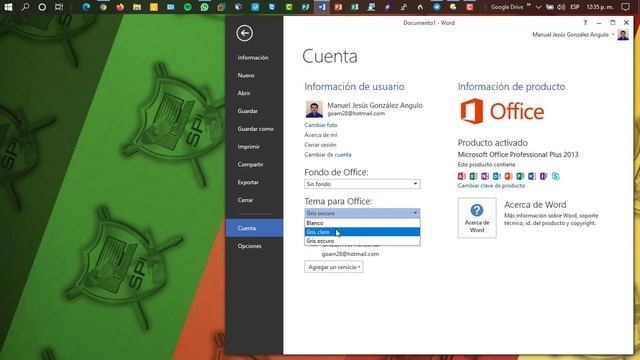
Task: Launch Google Chrome from the taskbar
Action: coord(103,7)
